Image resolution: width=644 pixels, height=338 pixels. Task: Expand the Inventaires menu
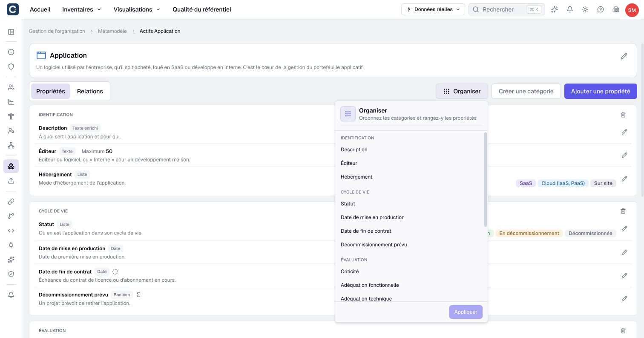click(x=82, y=9)
